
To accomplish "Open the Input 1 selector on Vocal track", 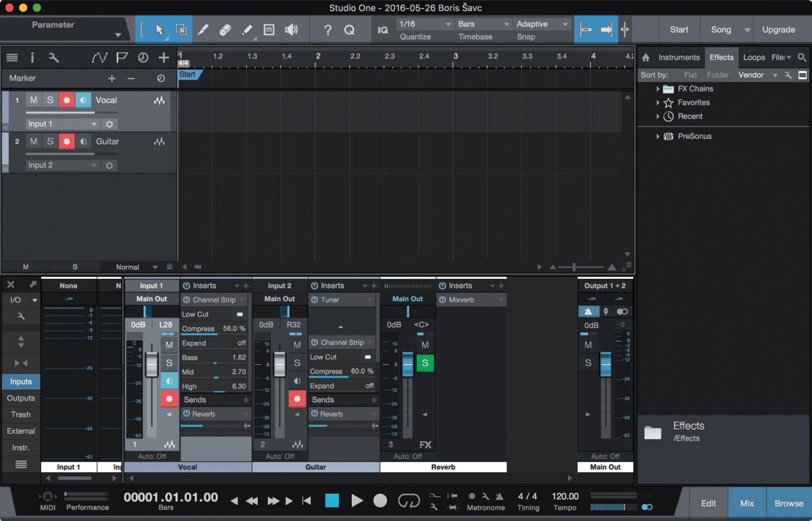I will [x=62, y=124].
